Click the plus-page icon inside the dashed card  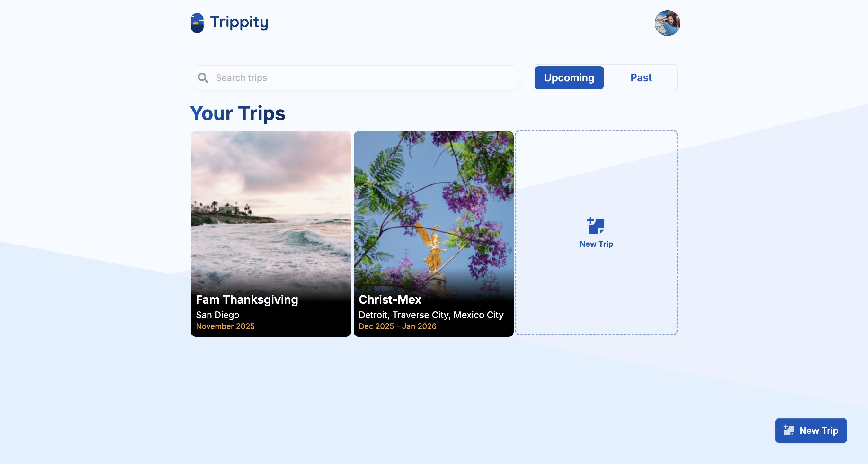[x=596, y=226]
